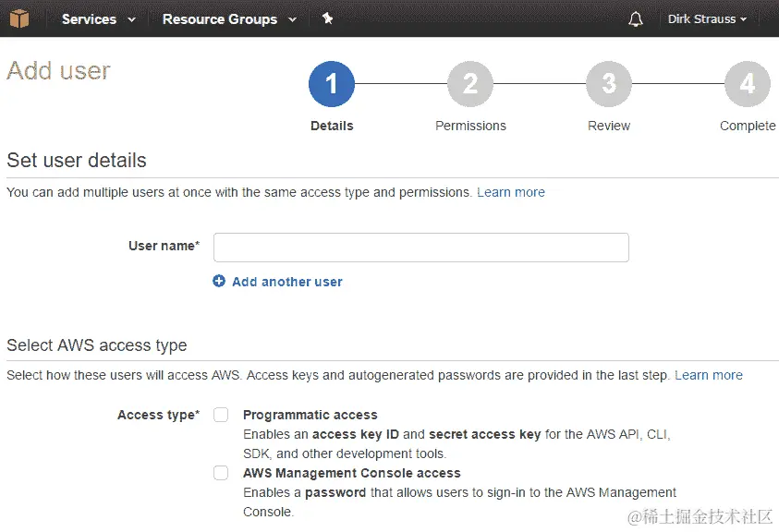
Task: Open Learn more link for AWS access type
Action: point(709,375)
